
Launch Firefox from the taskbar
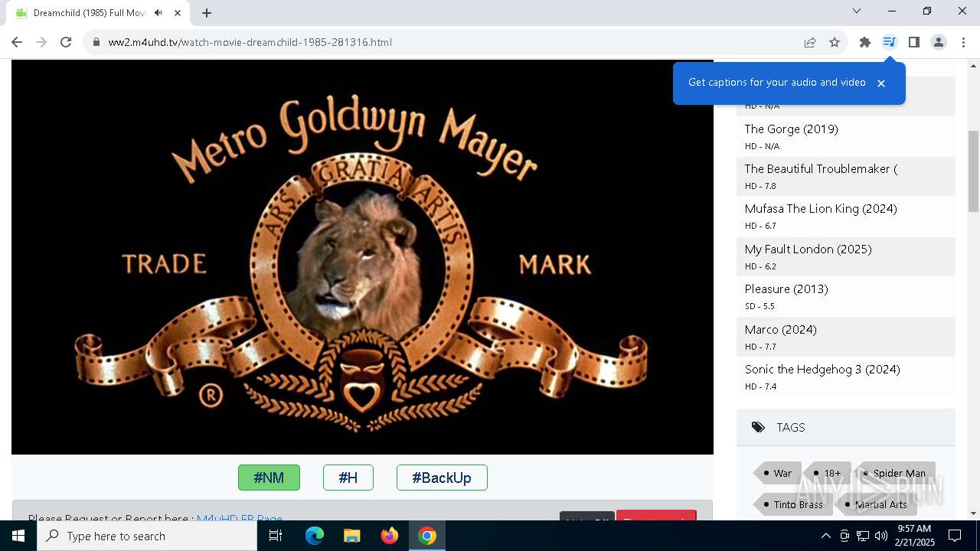pos(389,536)
